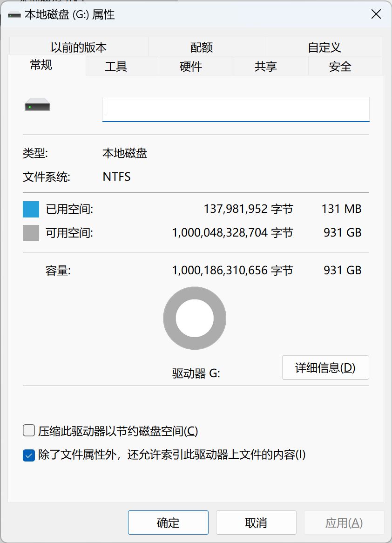Switch to the 配额 tab
The image size is (392, 543).
coord(202,47)
